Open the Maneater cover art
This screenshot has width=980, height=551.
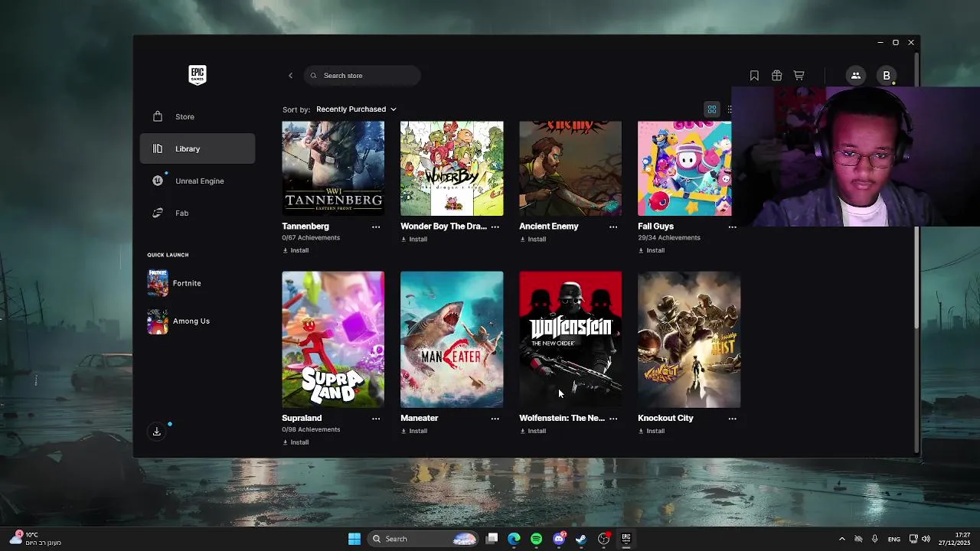click(452, 340)
